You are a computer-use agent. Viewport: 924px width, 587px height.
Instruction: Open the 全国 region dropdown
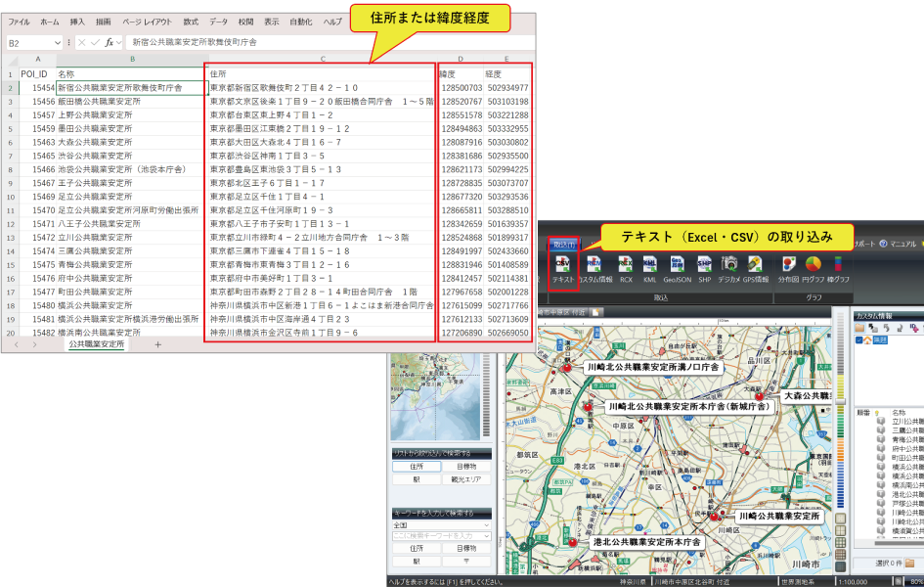pos(487,525)
